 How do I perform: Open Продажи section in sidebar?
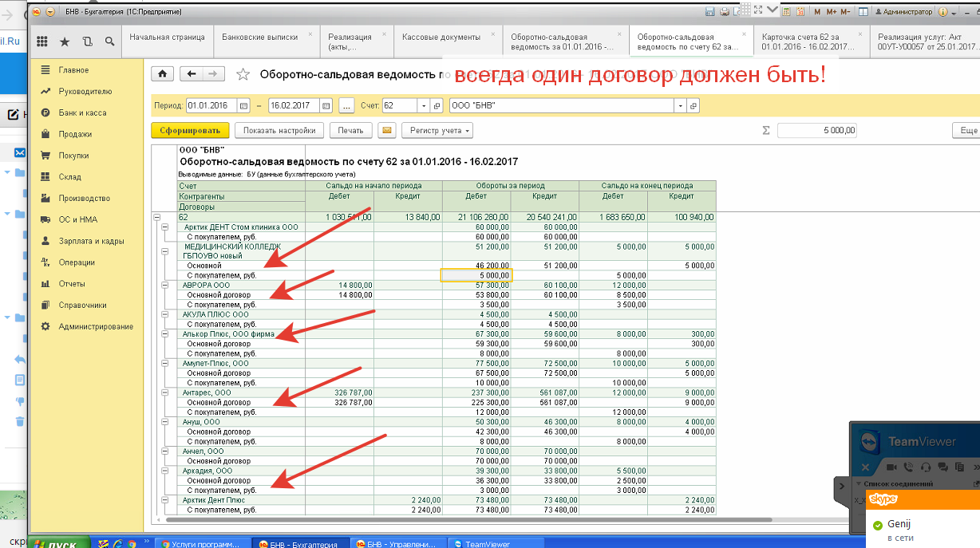pos(75,134)
